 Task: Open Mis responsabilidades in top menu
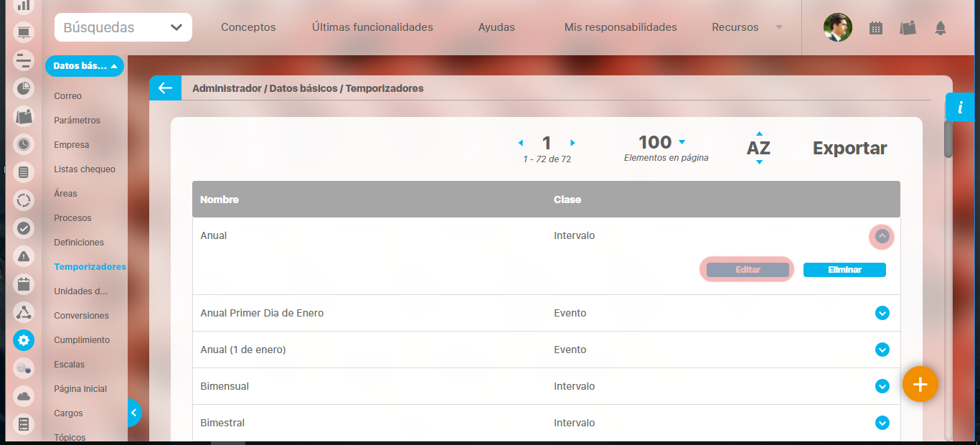[621, 27]
